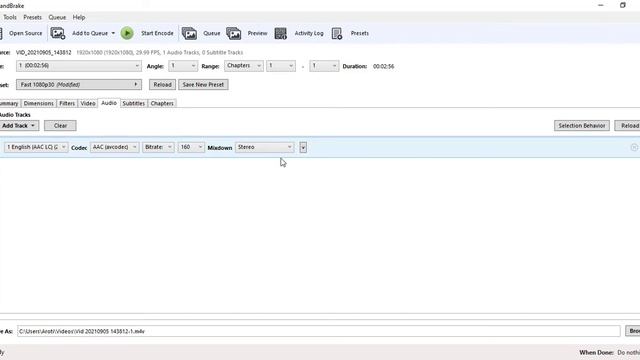Image resolution: width=640 pixels, height=360 pixels.
Task: Open the 160 bitrate value dropdown
Action: pos(191,147)
